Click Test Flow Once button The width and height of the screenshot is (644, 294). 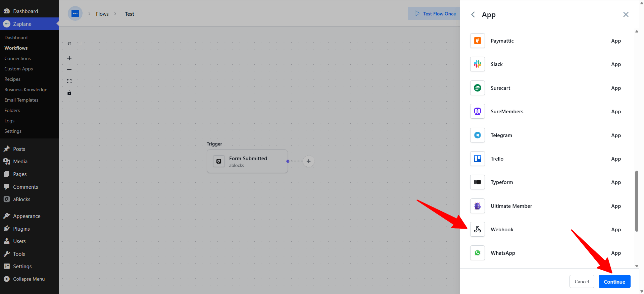(x=435, y=13)
